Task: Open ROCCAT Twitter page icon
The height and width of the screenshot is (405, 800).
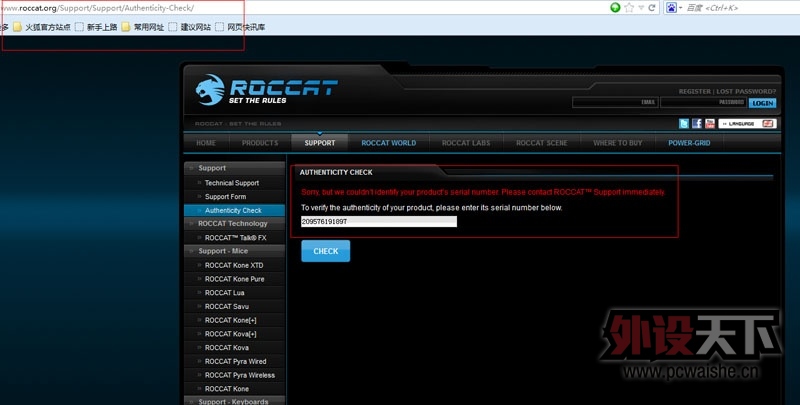Action: 684,123
